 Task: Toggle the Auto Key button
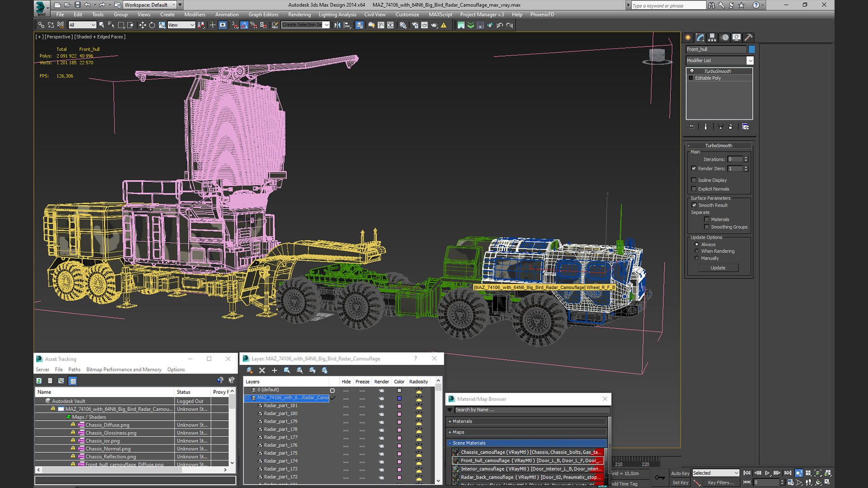click(x=680, y=474)
